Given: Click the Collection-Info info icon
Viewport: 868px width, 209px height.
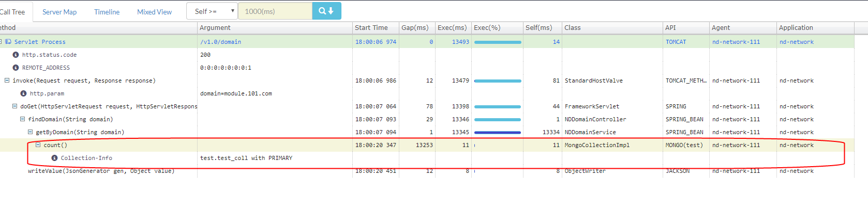Looking at the screenshot, I should [54, 158].
